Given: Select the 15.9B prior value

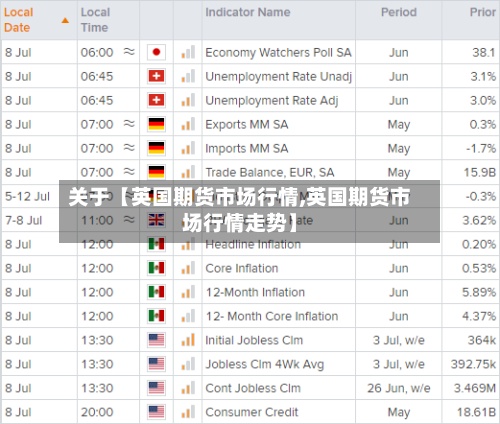Looking at the screenshot, I should click(480, 172).
